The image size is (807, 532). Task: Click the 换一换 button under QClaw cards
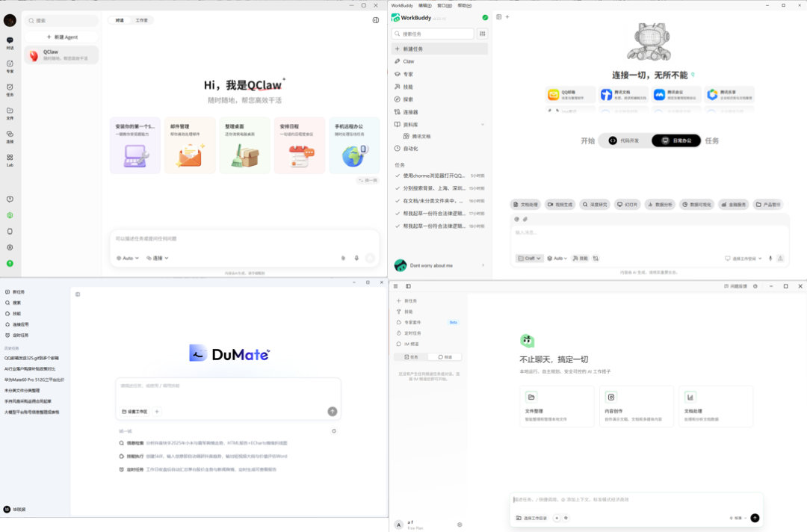[368, 181]
